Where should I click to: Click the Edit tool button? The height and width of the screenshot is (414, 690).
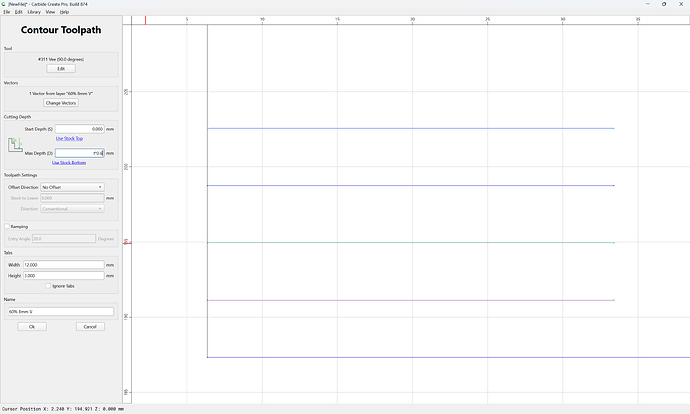[61, 69]
